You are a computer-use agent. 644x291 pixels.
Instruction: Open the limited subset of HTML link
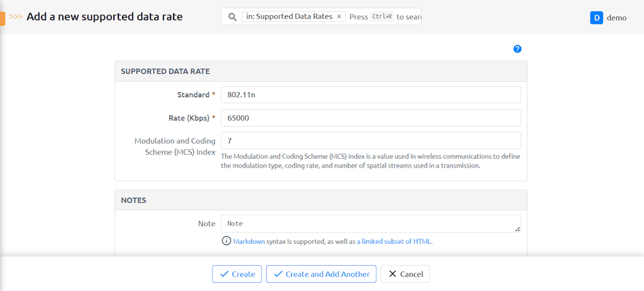(x=394, y=241)
